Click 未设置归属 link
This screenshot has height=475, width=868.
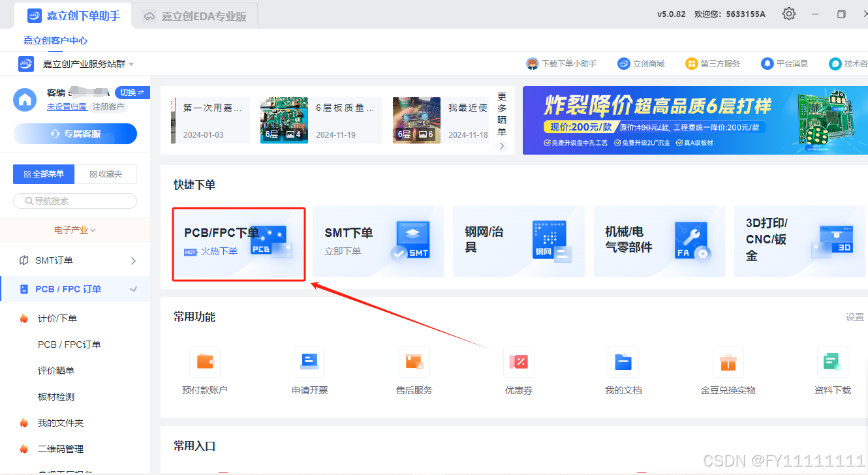67,106
